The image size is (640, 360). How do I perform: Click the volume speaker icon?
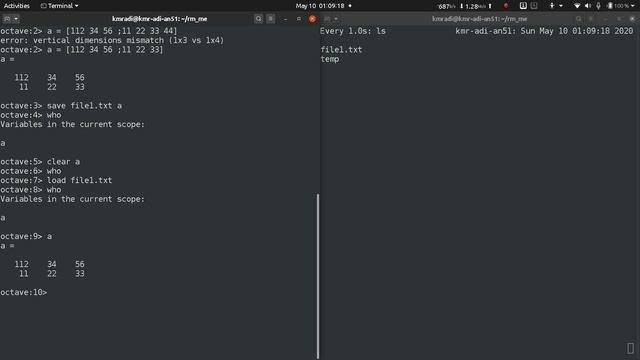pos(588,6)
